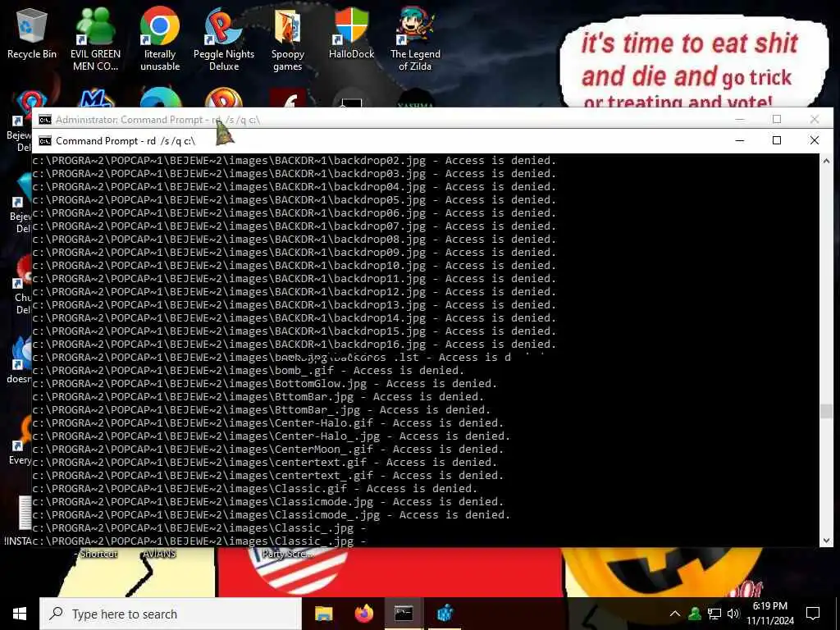The image size is (840, 630).
Task: Open Administrator Command Prompt system menu icon
Action: 45,120
